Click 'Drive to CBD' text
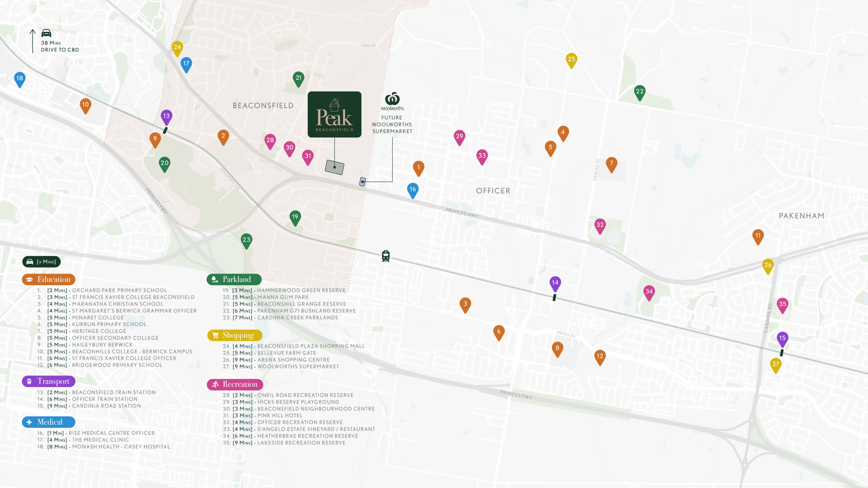The height and width of the screenshot is (488, 868). [x=60, y=50]
